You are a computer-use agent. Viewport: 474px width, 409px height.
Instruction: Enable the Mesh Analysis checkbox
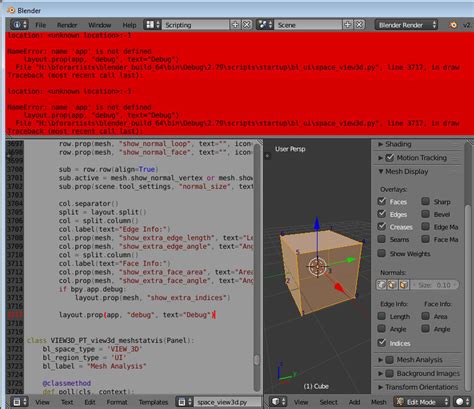tap(389, 360)
